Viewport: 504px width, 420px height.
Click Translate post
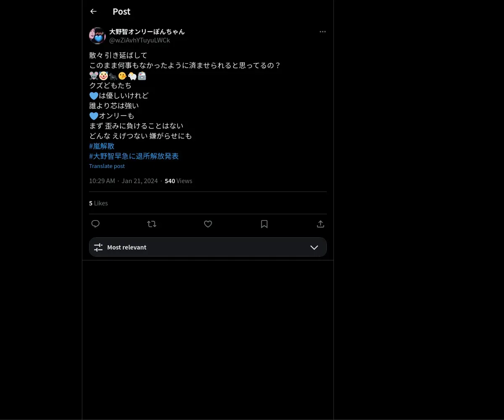pos(107,166)
